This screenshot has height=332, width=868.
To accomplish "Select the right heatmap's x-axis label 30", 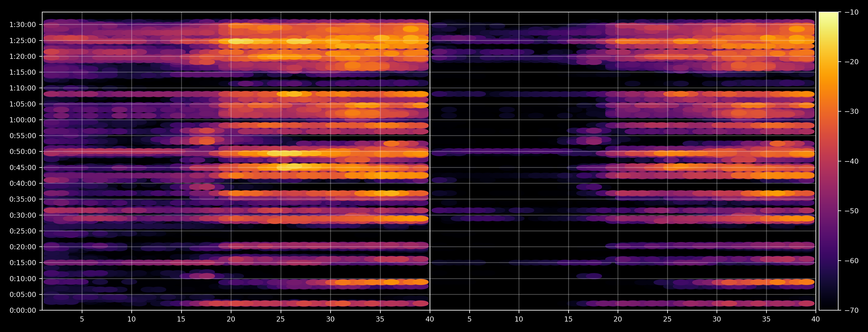I will (717, 319).
